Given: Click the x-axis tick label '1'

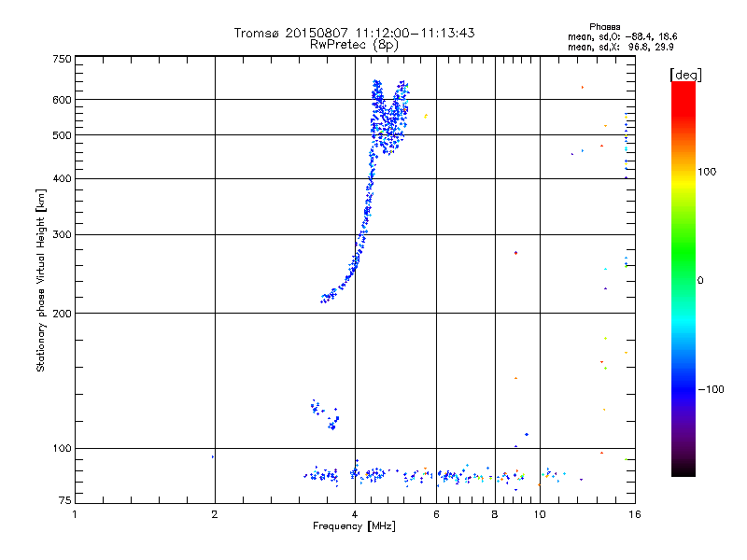Looking at the screenshot, I should click(x=75, y=514).
